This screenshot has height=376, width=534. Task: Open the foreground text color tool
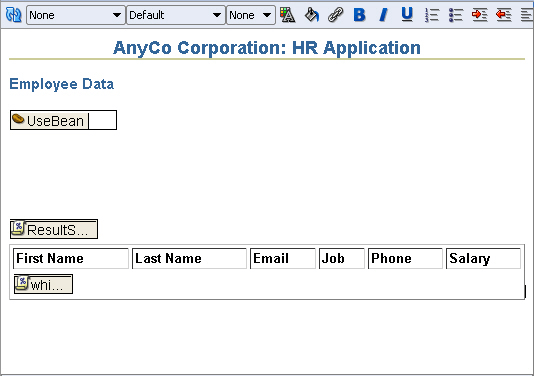tap(287, 15)
